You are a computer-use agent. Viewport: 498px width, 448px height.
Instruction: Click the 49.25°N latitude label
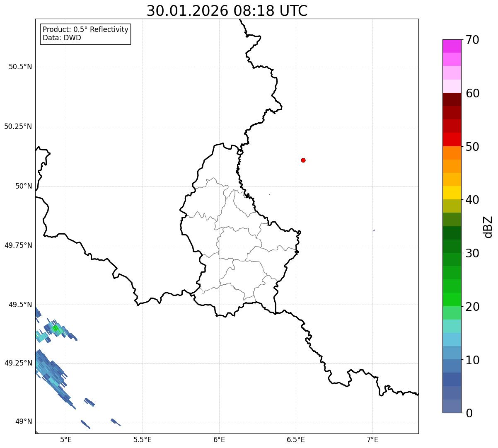(x=18, y=363)
